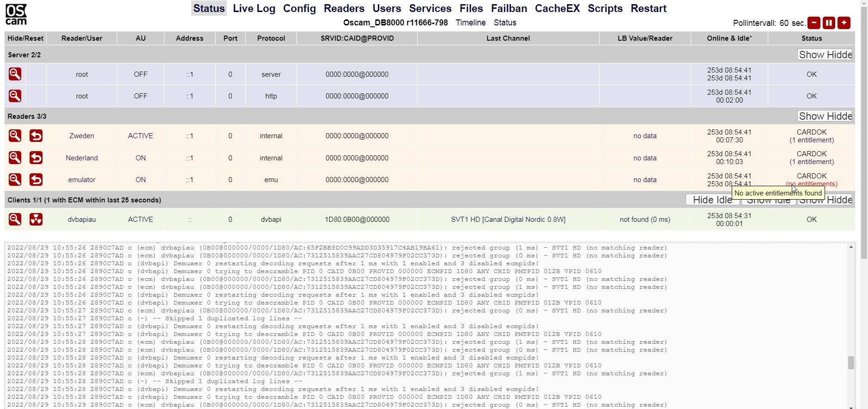Image resolution: width=868 pixels, height=409 pixels.
Task: Open the Timeline link
Action: [x=470, y=23]
